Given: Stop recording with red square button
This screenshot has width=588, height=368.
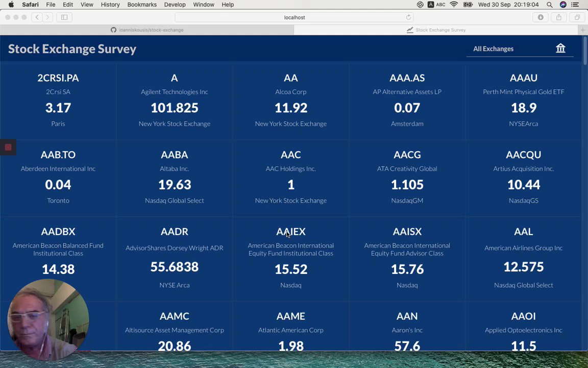Looking at the screenshot, I should click(8, 147).
